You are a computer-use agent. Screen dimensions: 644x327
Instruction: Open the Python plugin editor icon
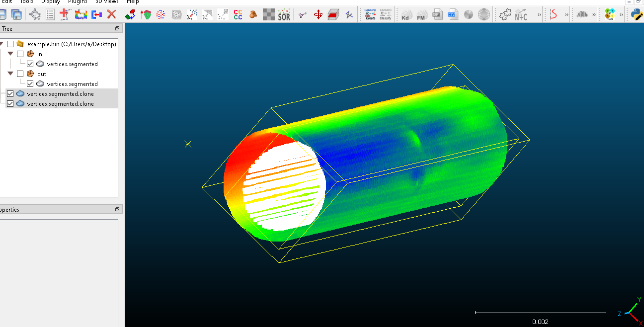[x=637, y=14]
